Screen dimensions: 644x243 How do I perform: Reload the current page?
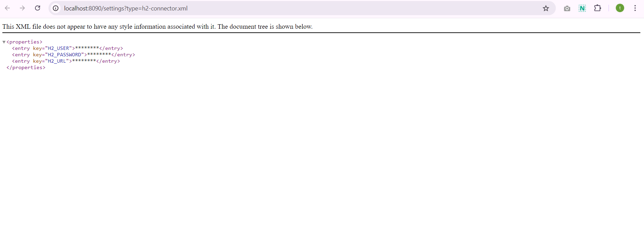tap(38, 8)
